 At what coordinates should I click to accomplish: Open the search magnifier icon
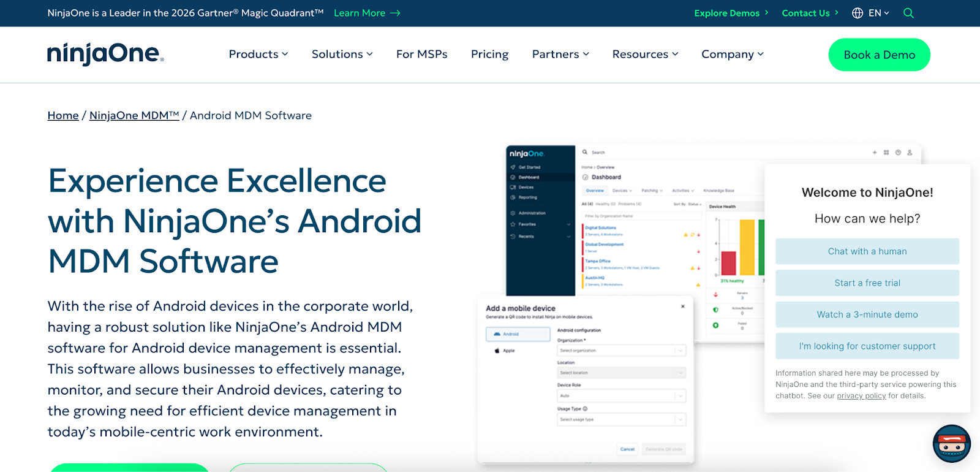908,13
